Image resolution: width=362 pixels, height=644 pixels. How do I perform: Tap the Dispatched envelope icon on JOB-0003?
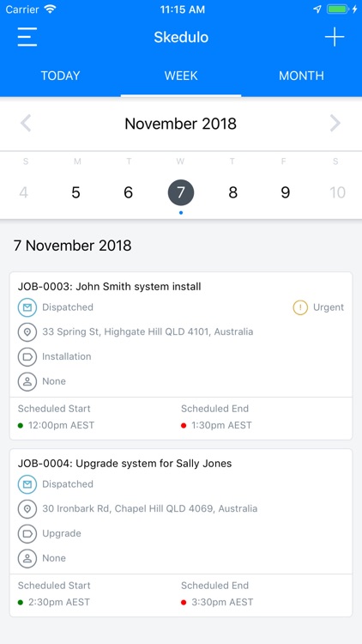[27, 307]
